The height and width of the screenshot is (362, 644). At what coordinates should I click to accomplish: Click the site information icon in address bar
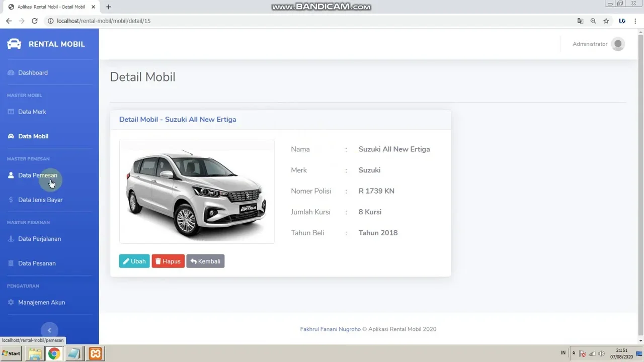pos(51,21)
